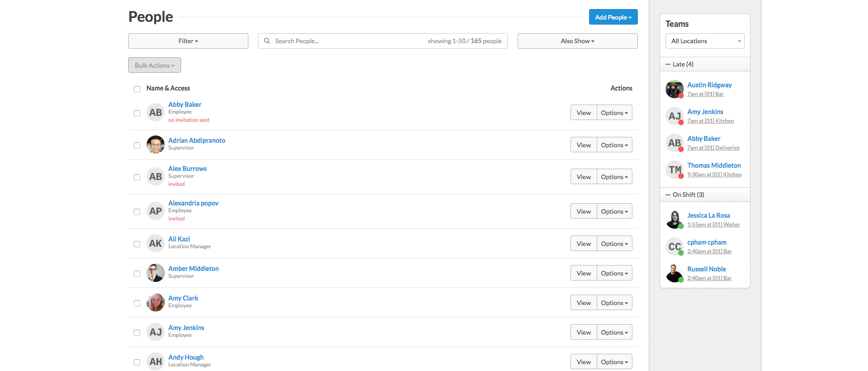Click Russell Noble's avatar in On Shift
The height and width of the screenshot is (371, 868).
click(x=674, y=273)
